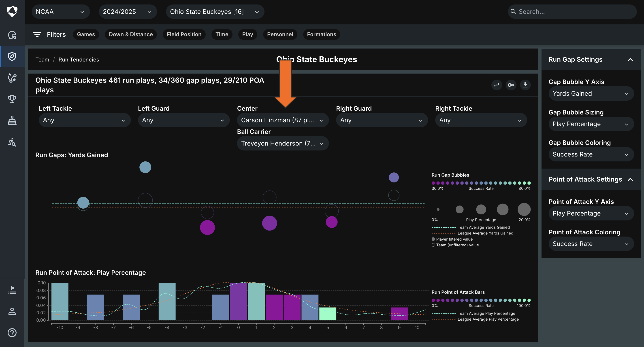Click the Run Tendencies breadcrumb
This screenshot has width=644, height=347.
79,59
